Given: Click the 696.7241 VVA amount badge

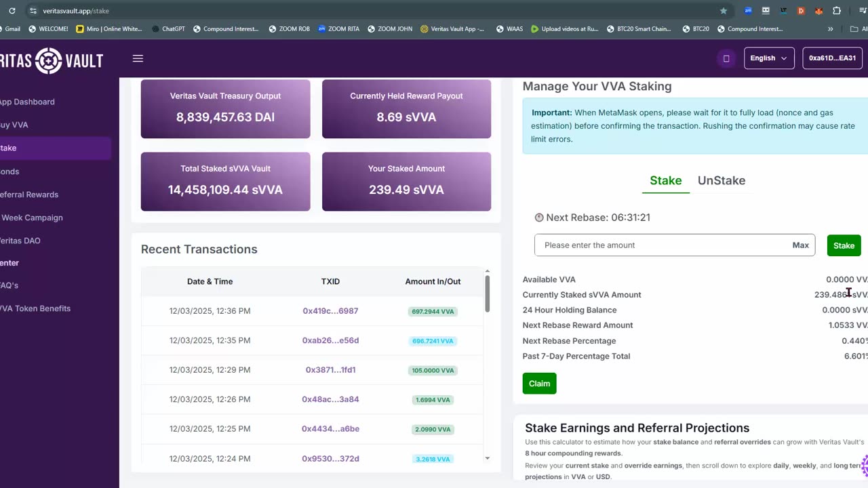Looking at the screenshot, I should (433, 341).
